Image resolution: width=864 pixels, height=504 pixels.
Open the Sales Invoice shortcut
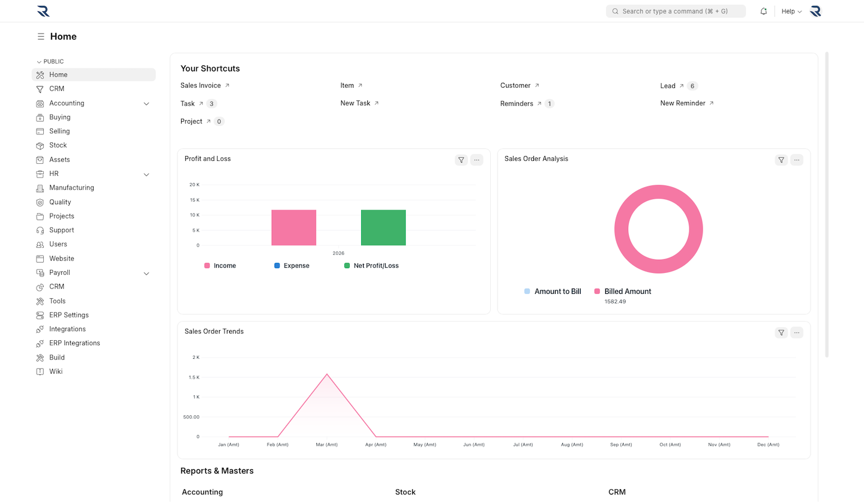click(x=200, y=85)
